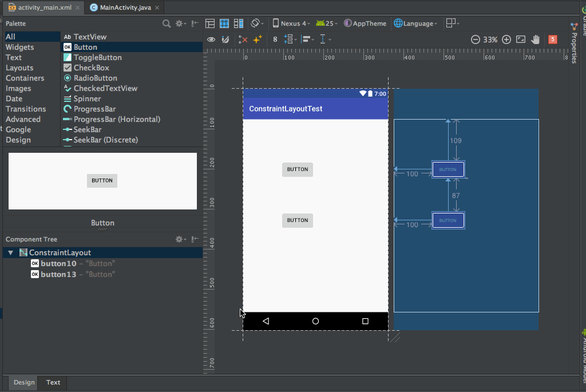Switch to the Text tab

click(x=53, y=382)
